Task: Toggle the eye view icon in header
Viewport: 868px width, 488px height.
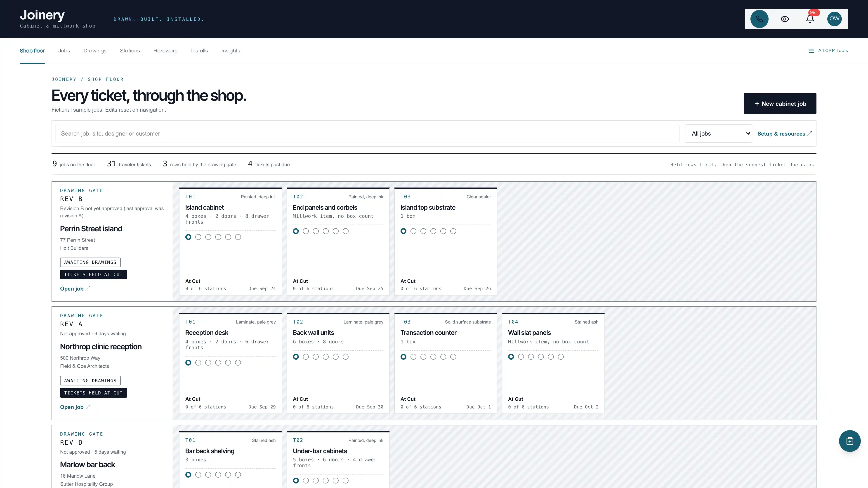Action: 785,19
